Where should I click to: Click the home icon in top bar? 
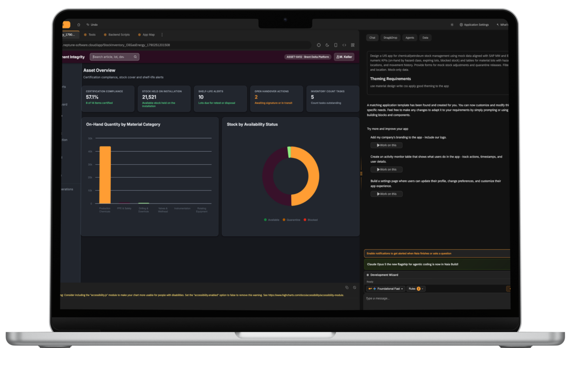click(x=79, y=25)
